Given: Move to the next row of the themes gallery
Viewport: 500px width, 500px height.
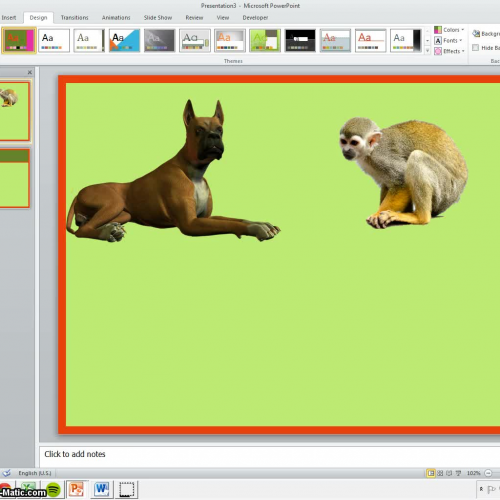Looking at the screenshot, I should pyautogui.click(x=427, y=41).
